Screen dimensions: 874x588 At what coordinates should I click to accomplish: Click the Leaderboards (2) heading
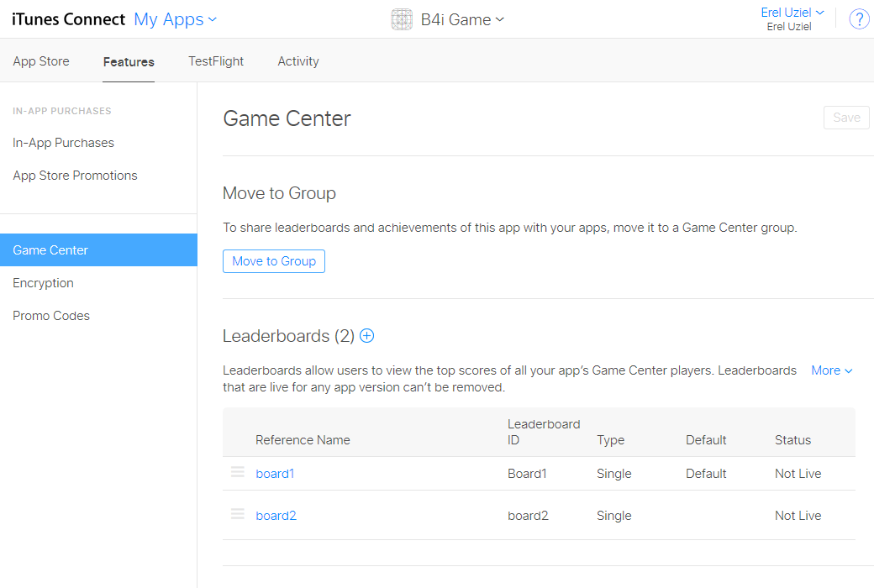288,336
